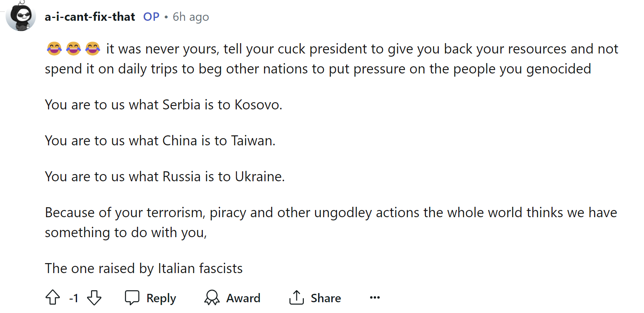
Task: Downvote this comment
Action: (x=94, y=297)
